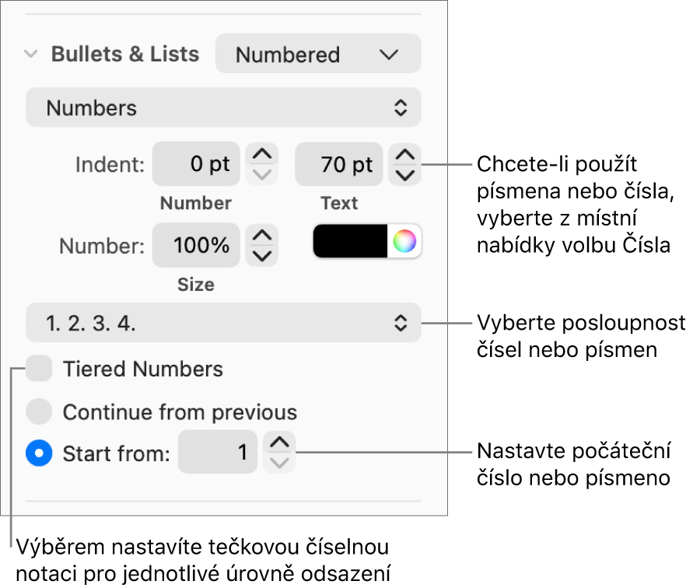Select Continue from previous radio button
Screen dimensions: 700x588
pos(39,411)
